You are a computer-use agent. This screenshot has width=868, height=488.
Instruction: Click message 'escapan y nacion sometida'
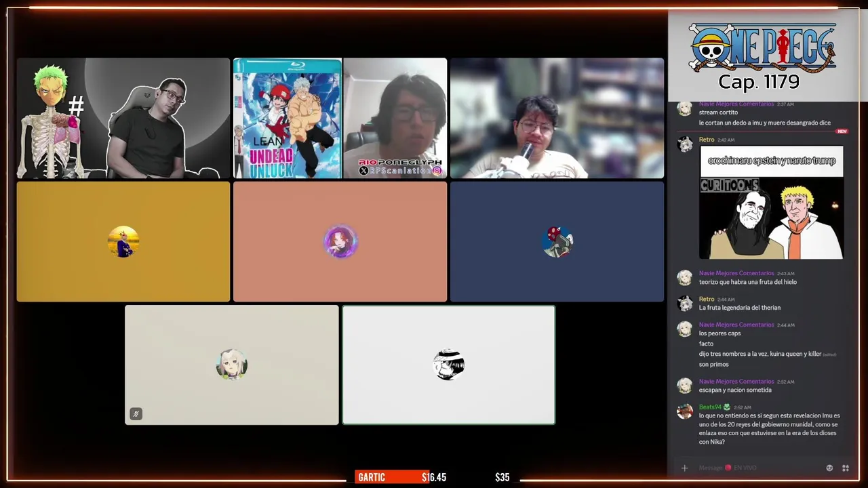coord(735,390)
